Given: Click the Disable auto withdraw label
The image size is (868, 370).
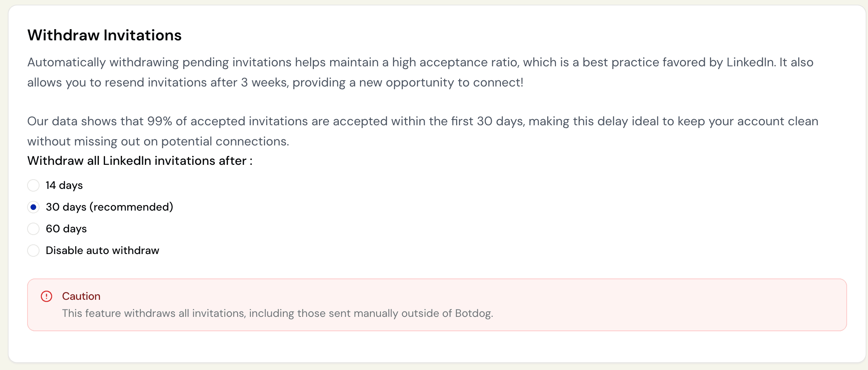Looking at the screenshot, I should [102, 251].
